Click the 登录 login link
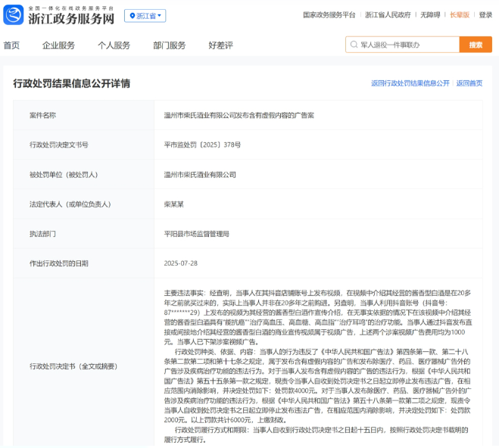The height and width of the screenshot is (448, 499). (x=485, y=15)
